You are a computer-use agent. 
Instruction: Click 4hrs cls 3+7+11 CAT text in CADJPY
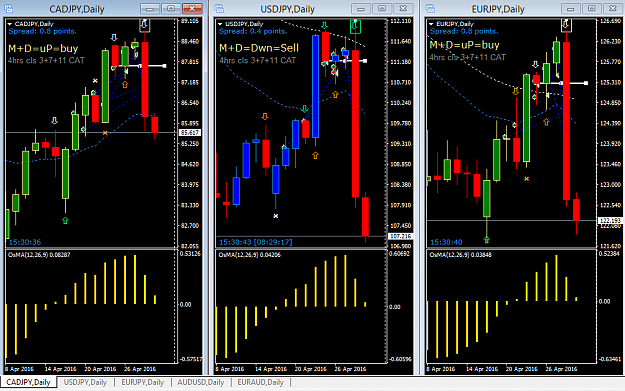click(46, 61)
